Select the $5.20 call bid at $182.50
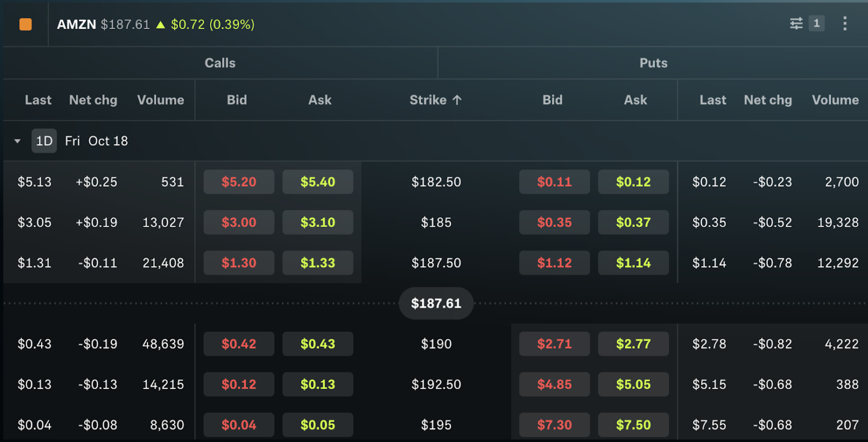This screenshot has height=442, width=868. tap(239, 182)
